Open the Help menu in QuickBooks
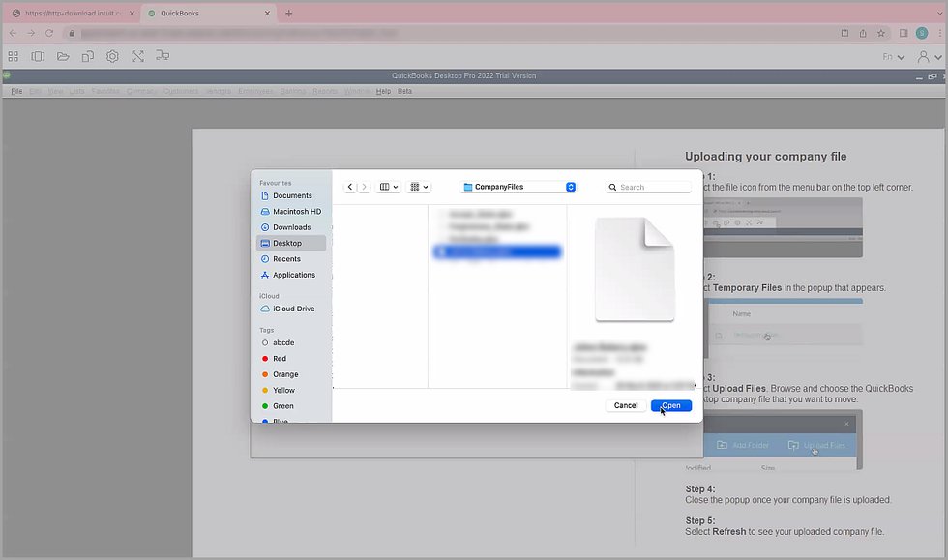 click(x=383, y=91)
